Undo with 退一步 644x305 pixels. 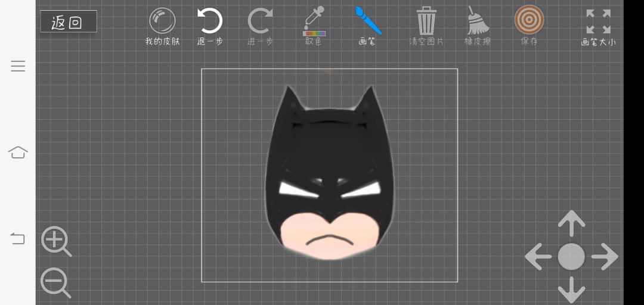(x=210, y=26)
